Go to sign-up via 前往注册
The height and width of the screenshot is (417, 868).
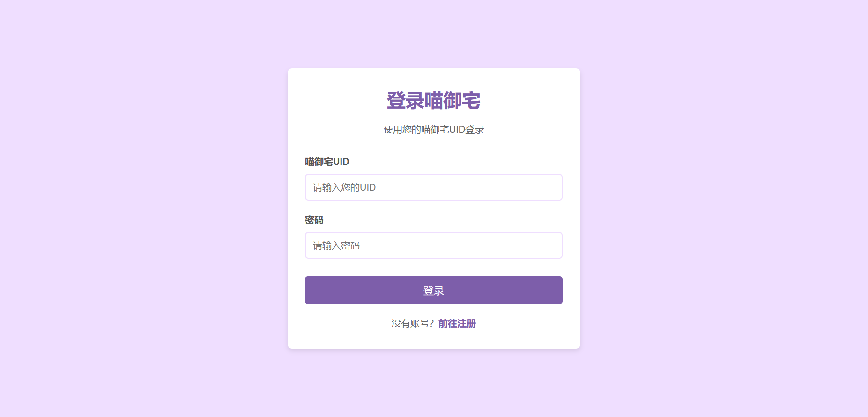click(457, 323)
